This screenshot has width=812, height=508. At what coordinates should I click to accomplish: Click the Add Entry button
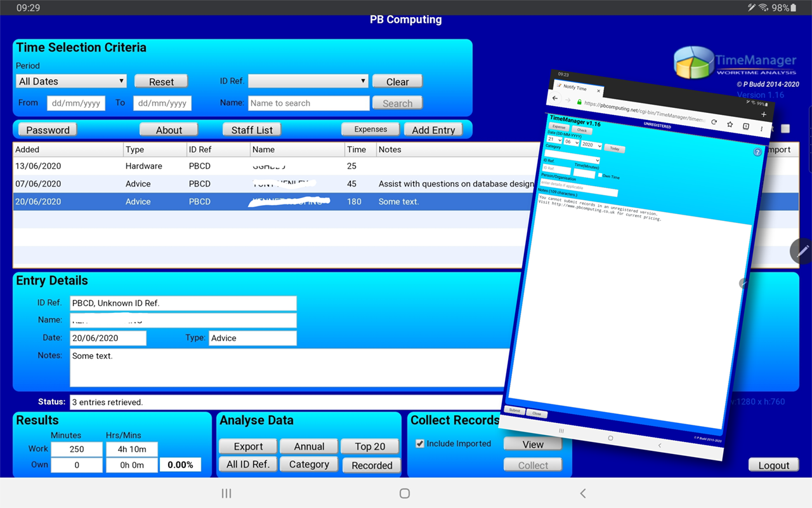(x=433, y=130)
